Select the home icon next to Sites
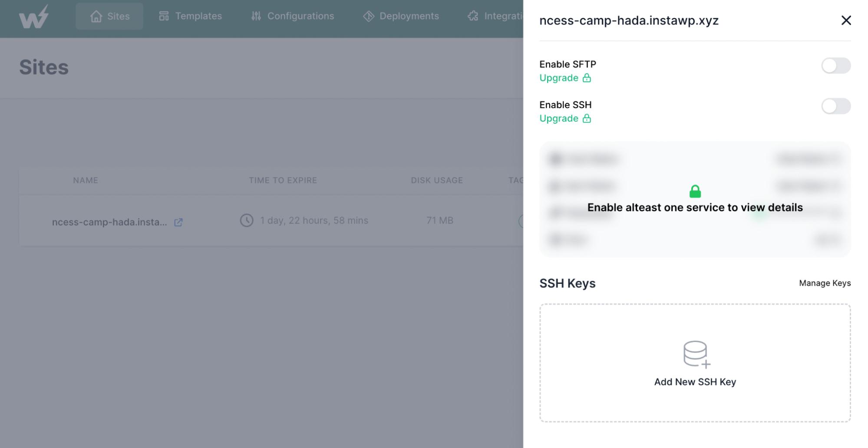The image size is (868, 448). (x=96, y=16)
